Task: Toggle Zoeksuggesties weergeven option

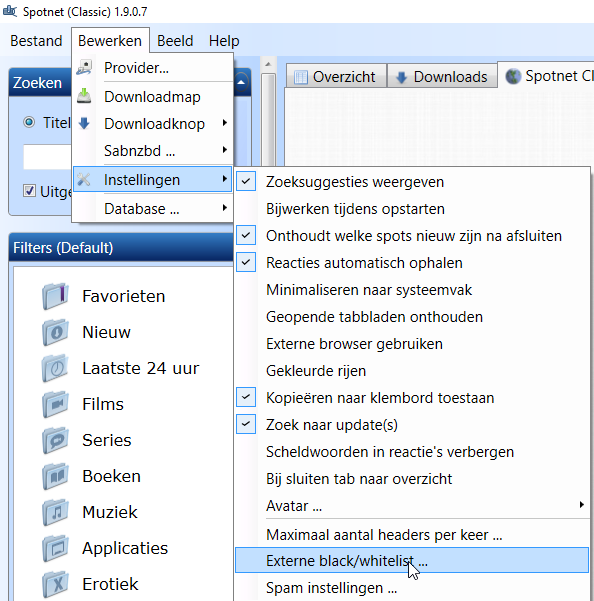Action: [412, 182]
